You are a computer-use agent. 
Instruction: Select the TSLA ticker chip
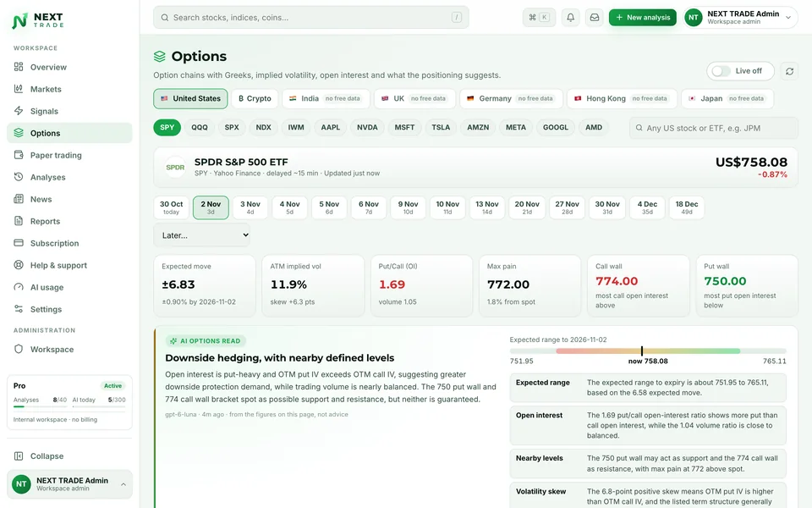pyautogui.click(x=441, y=128)
